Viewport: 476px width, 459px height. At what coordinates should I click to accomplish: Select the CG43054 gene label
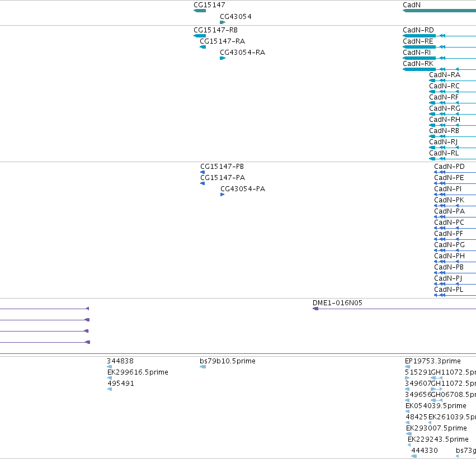[235, 17]
